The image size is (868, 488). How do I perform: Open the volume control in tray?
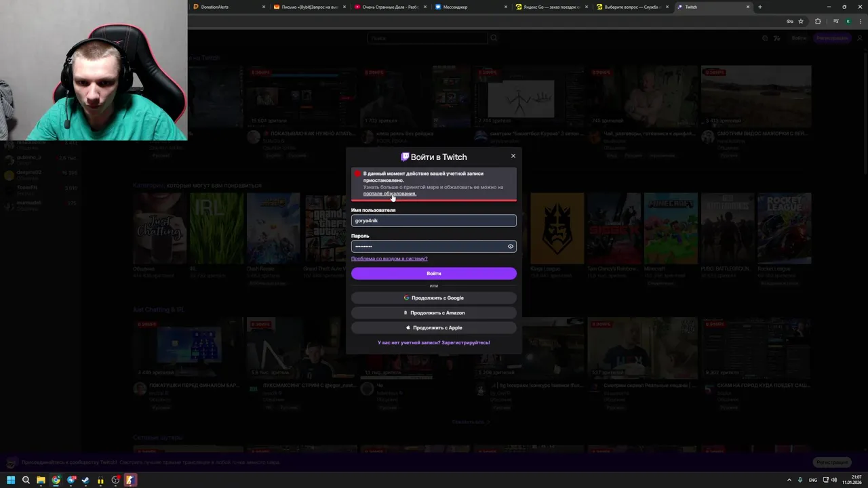point(834,480)
